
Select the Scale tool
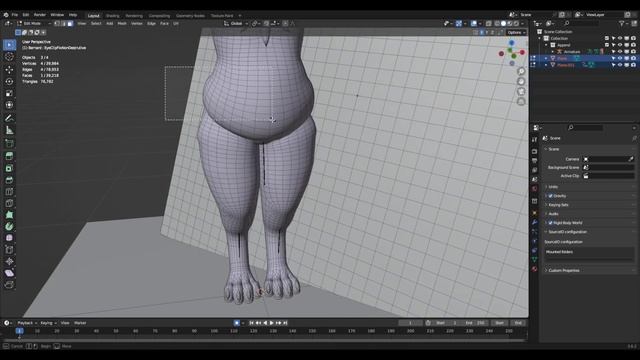9,93
